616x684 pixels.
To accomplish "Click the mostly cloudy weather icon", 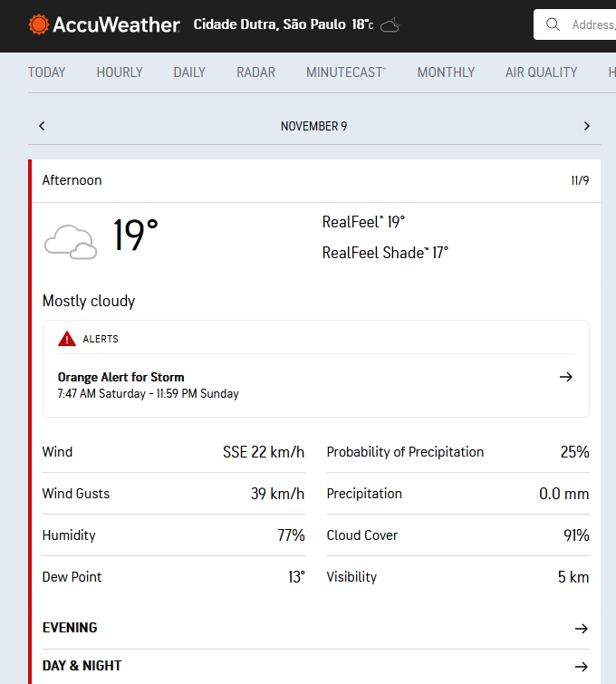I will point(71,242).
